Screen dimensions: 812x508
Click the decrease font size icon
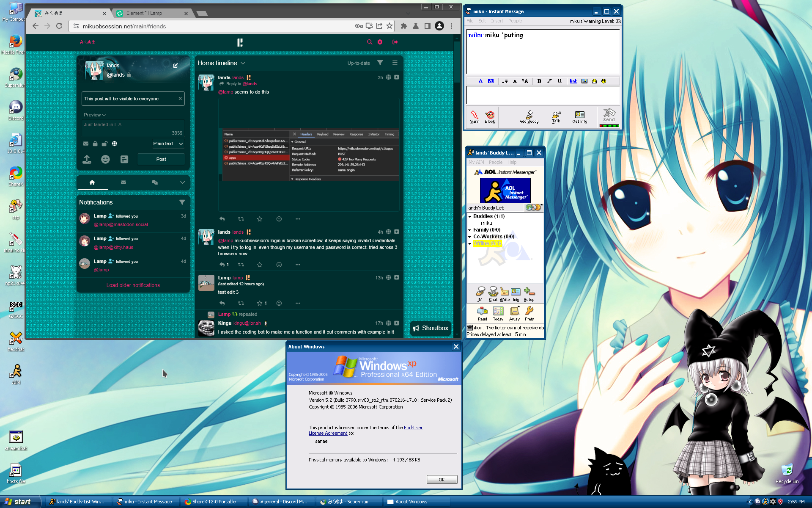(505, 81)
